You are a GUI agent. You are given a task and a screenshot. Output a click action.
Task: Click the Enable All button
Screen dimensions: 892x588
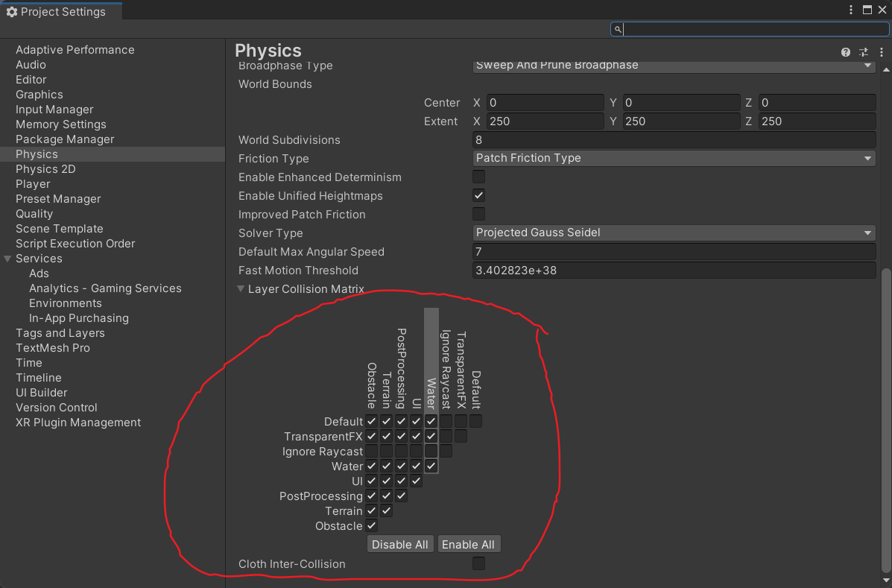coord(468,545)
